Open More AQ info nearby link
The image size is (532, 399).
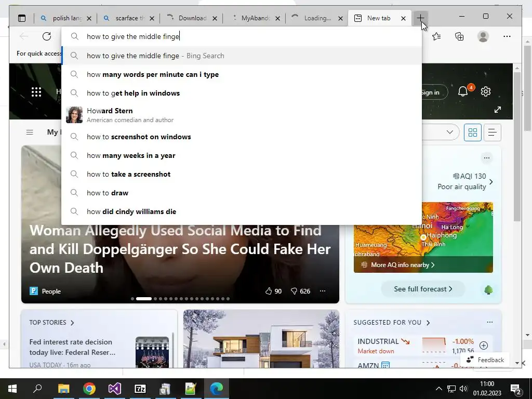(403, 265)
